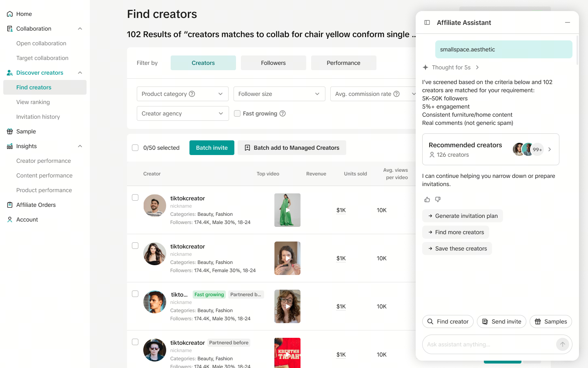Click Generate invitation plan suggestion
Image resolution: width=588 pixels, height=368 pixels.
click(463, 216)
